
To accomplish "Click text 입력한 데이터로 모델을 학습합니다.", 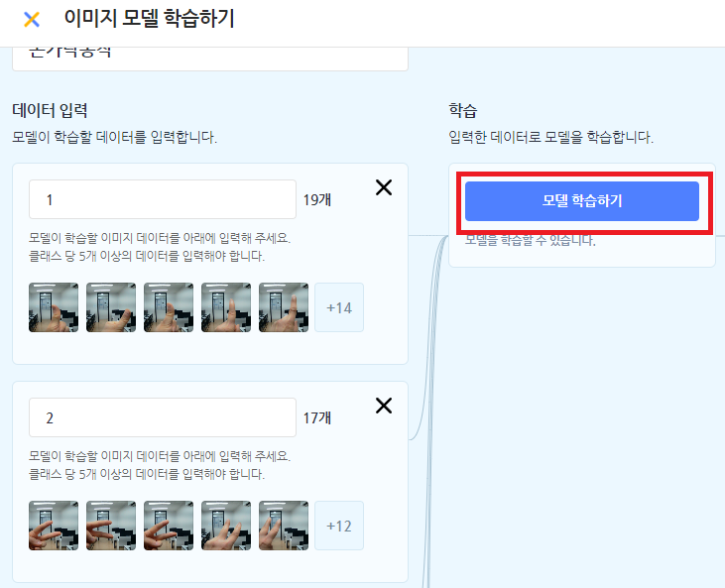I will pyautogui.click(x=551, y=137).
